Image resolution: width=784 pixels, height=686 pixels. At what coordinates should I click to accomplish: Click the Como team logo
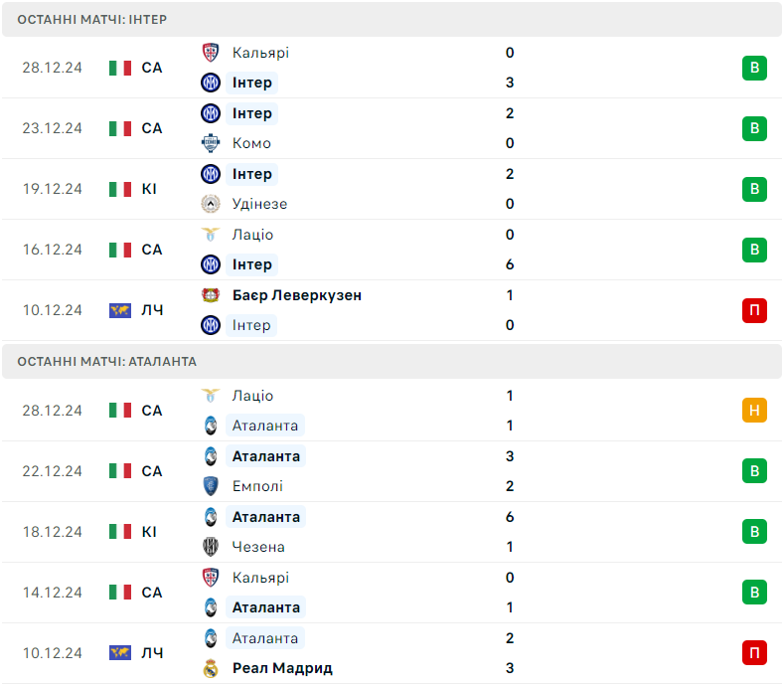tap(210, 143)
